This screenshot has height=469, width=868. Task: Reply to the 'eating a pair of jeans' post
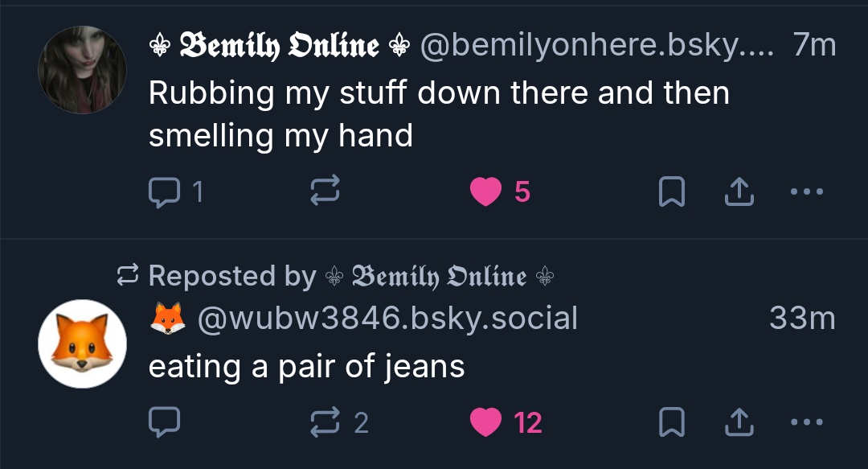coord(165,422)
